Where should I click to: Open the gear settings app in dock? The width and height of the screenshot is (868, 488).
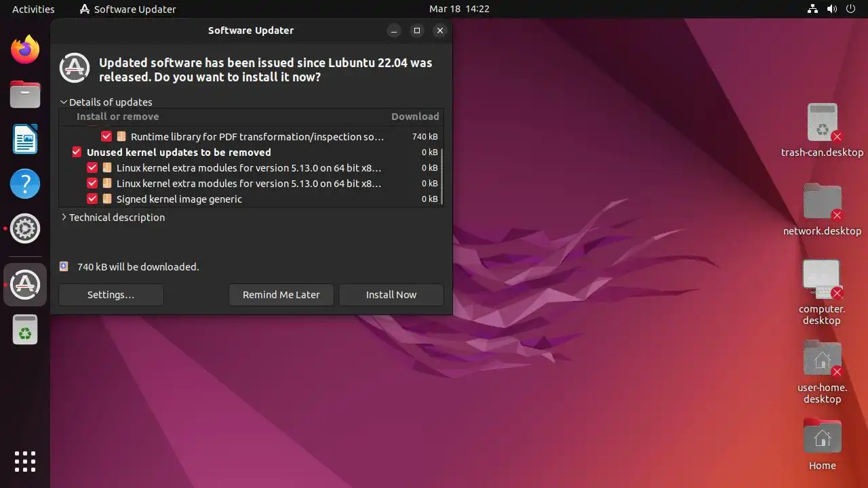click(x=25, y=228)
